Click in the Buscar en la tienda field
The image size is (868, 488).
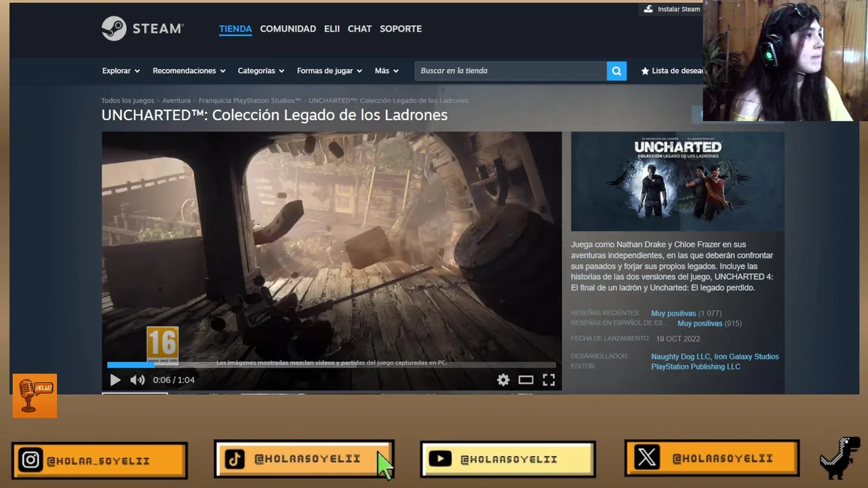[511, 70]
